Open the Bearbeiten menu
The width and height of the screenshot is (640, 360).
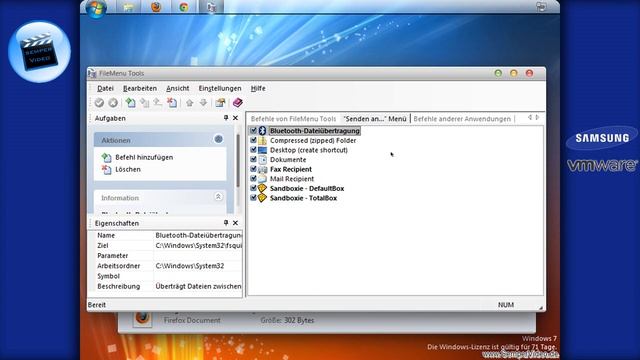[140, 88]
